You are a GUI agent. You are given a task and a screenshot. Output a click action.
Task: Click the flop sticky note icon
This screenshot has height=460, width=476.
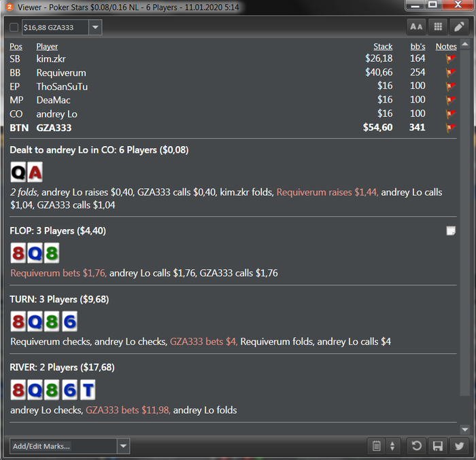(451, 231)
